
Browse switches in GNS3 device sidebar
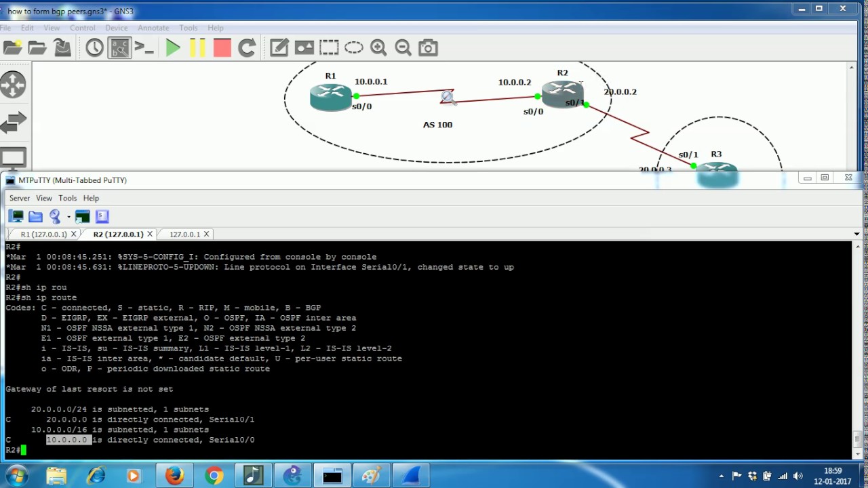point(13,123)
